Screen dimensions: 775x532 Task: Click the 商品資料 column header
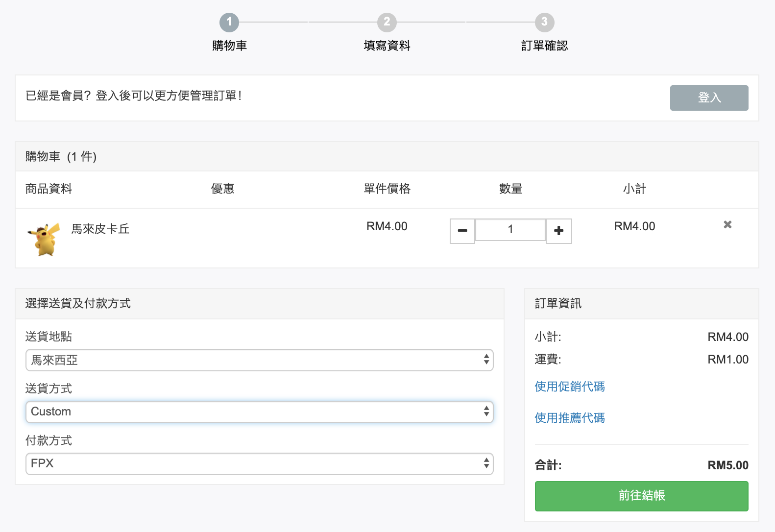(48, 189)
